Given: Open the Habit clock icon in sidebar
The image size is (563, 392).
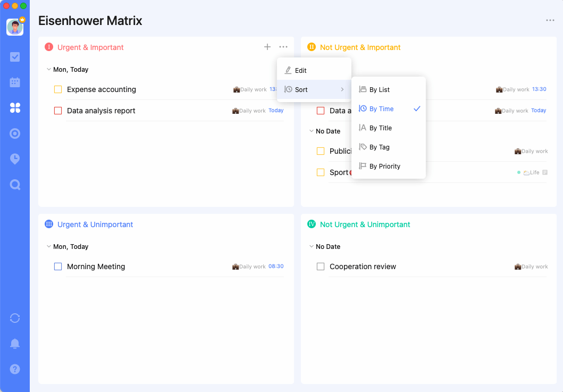Looking at the screenshot, I should [15, 159].
